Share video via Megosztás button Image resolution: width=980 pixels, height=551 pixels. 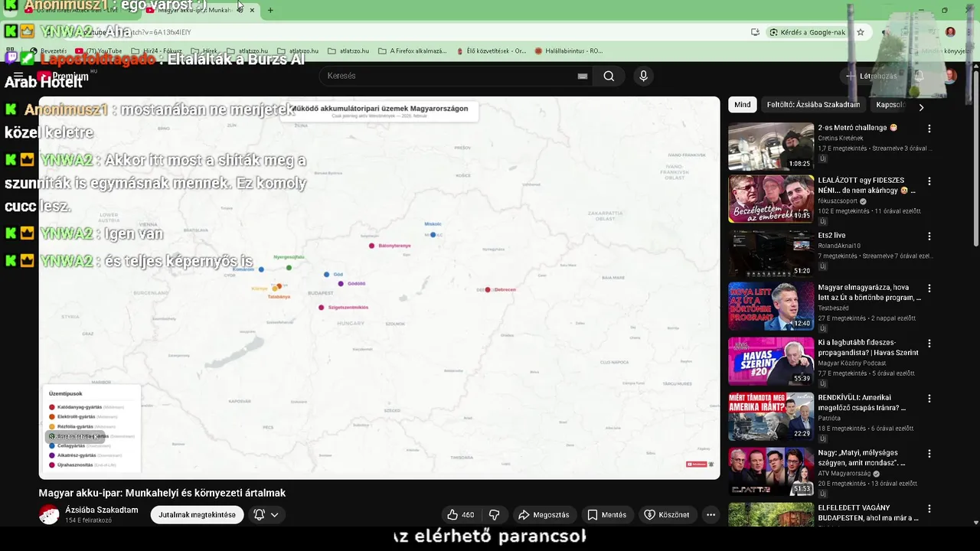(544, 515)
